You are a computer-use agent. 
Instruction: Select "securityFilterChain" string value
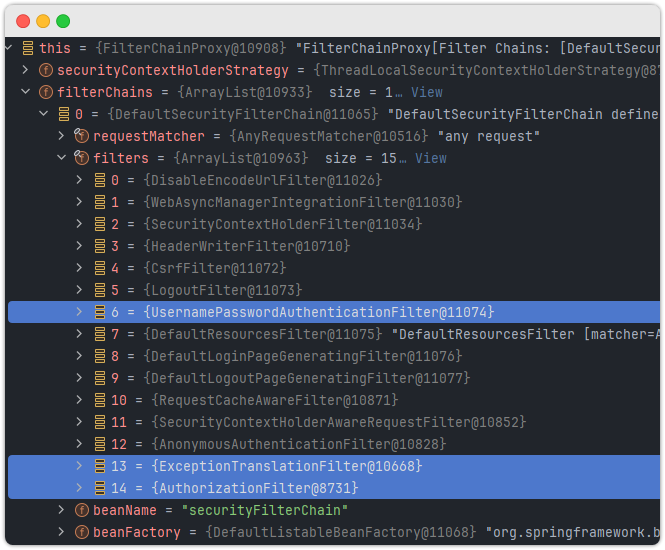pyautogui.click(x=265, y=511)
